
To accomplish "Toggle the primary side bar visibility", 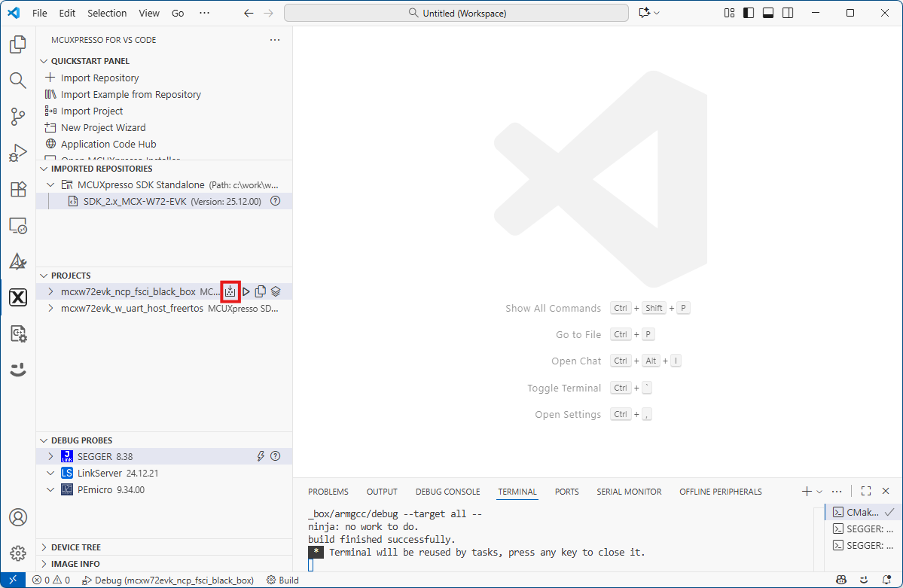I will [749, 13].
